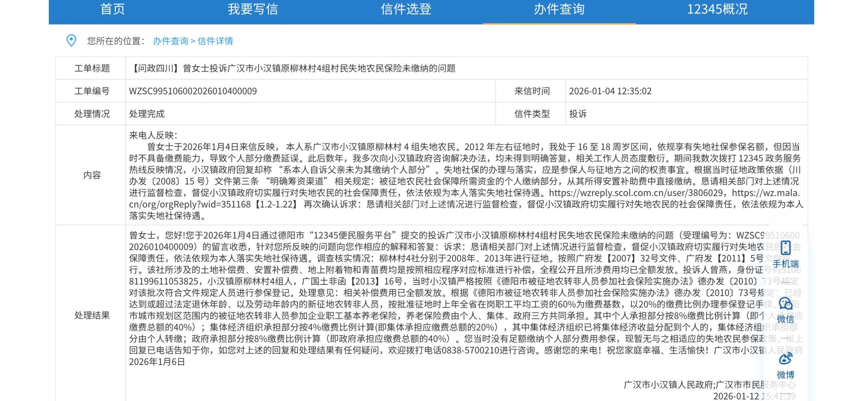The width and height of the screenshot is (868, 401).
Task: Select the active 办件查询 tab
Action: pyautogui.click(x=559, y=9)
